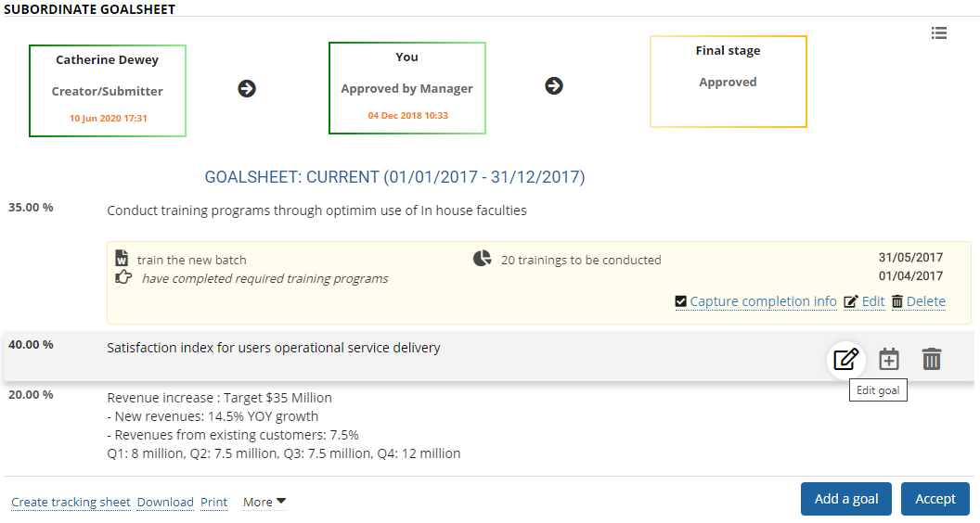Open Create tracking sheet link
This screenshot has width=980, height=523.
coord(71,503)
